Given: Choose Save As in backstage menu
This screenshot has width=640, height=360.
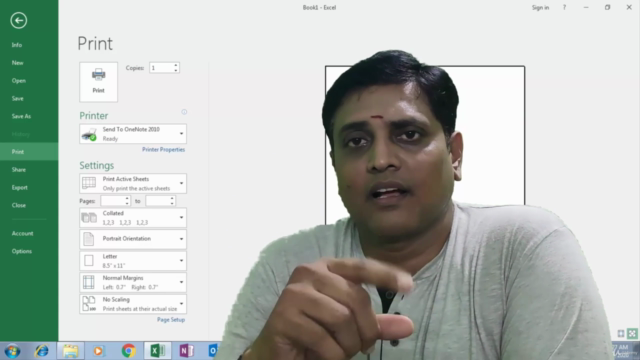Looking at the screenshot, I should tap(21, 116).
